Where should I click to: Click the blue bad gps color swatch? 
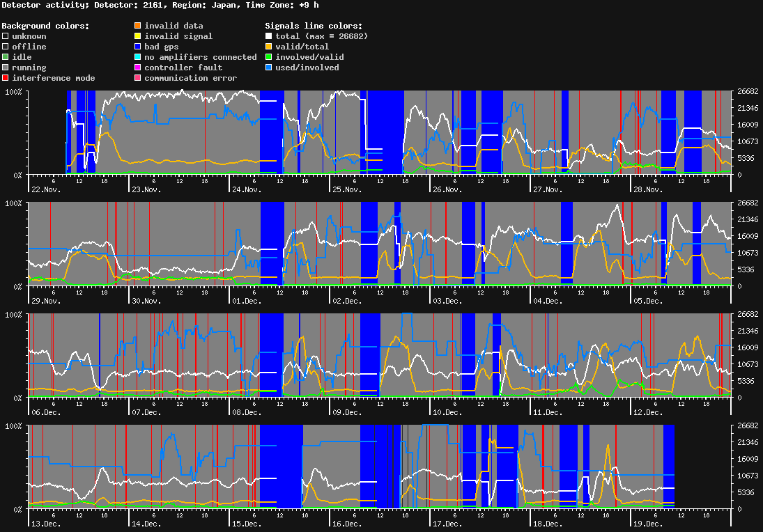click(x=138, y=47)
